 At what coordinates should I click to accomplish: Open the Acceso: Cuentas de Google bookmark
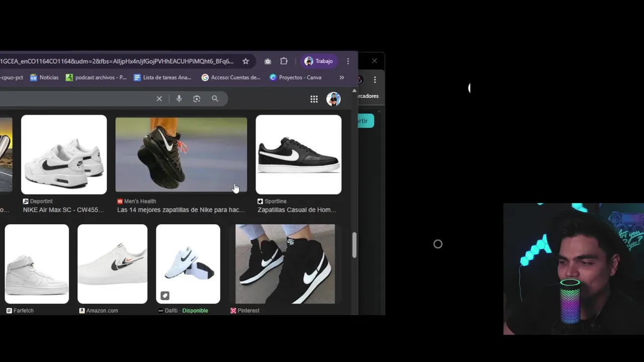[x=231, y=77]
